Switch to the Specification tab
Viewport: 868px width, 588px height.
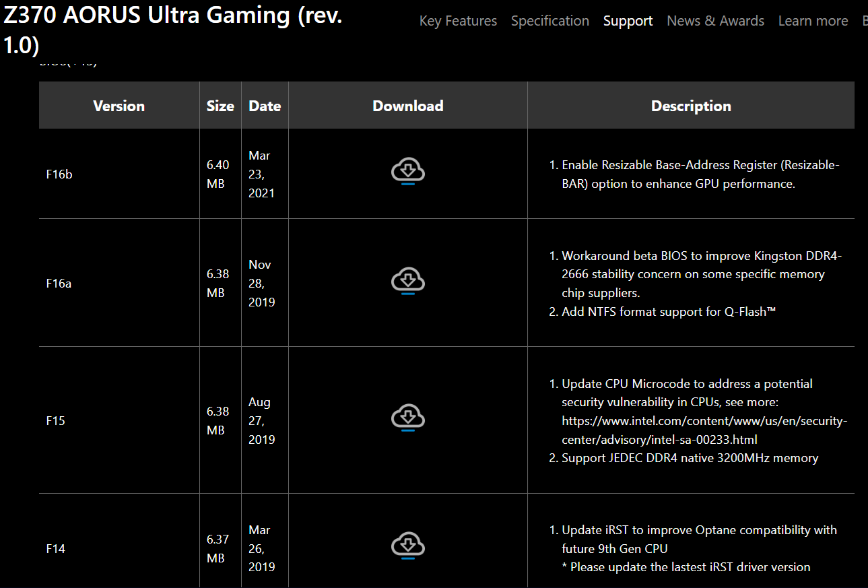pos(550,21)
